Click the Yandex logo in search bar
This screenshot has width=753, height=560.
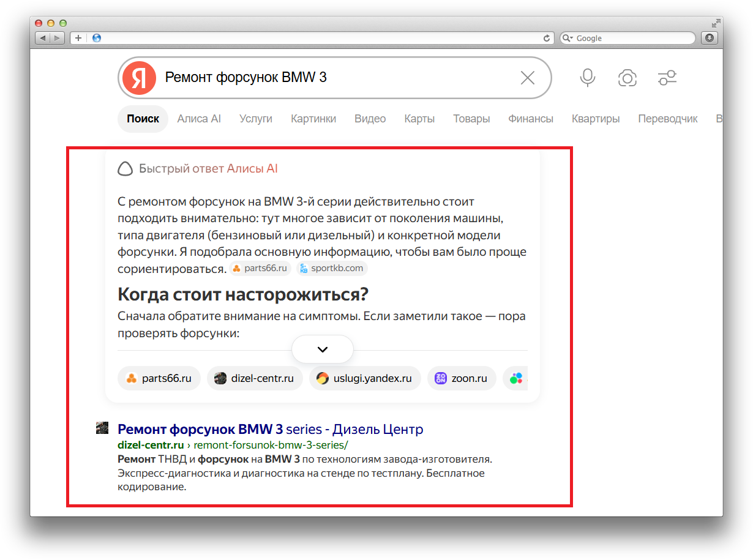point(139,78)
